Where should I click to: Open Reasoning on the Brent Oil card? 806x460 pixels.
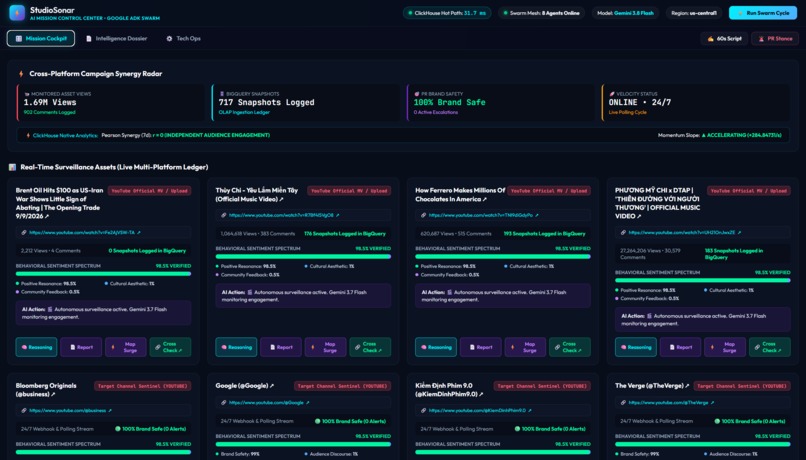[x=36, y=347]
